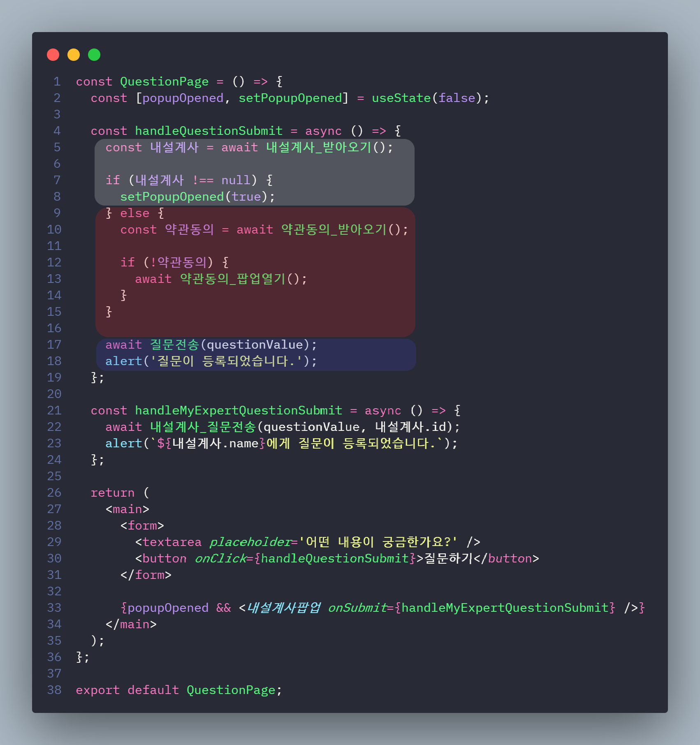Click line number 25
This screenshot has height=745, width=700.
[54, 477]
